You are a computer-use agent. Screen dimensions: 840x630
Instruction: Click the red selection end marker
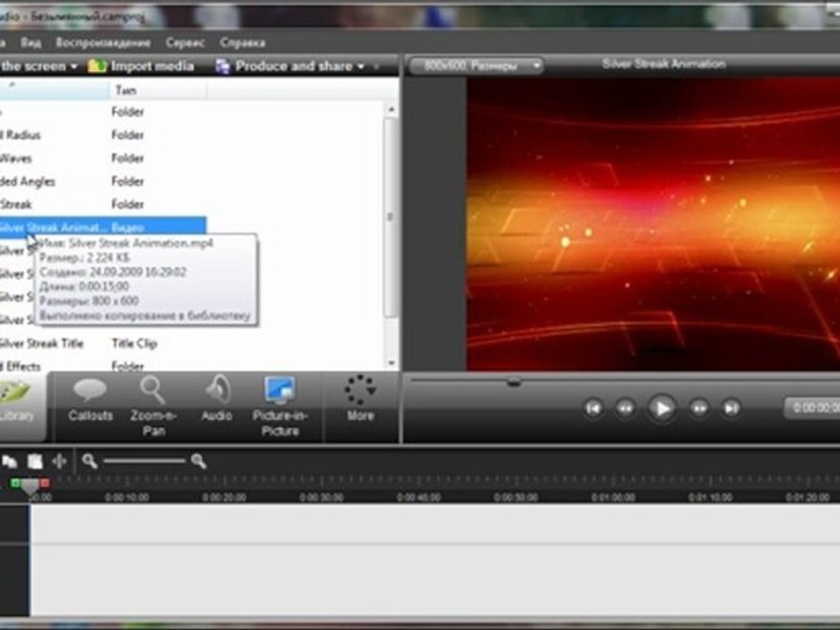coord(45,483)
